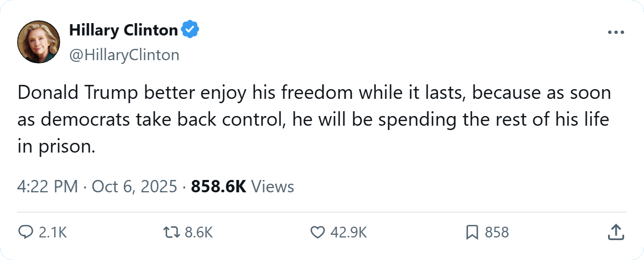Repost the tweet with the retweet icon

pyautogui.click(x=171, y=232)
